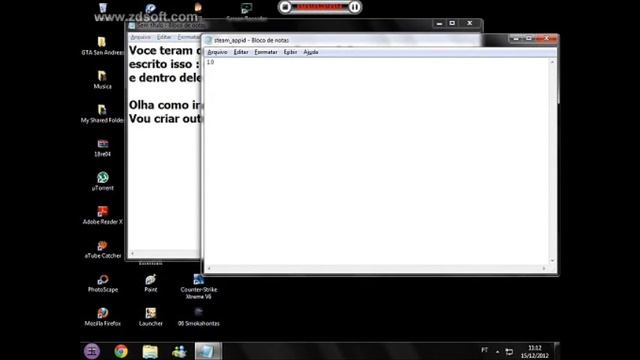Viewport: 640px width, 360px height.
Task: Launch uTorrent from the desktop
Action: coord(102,181)
